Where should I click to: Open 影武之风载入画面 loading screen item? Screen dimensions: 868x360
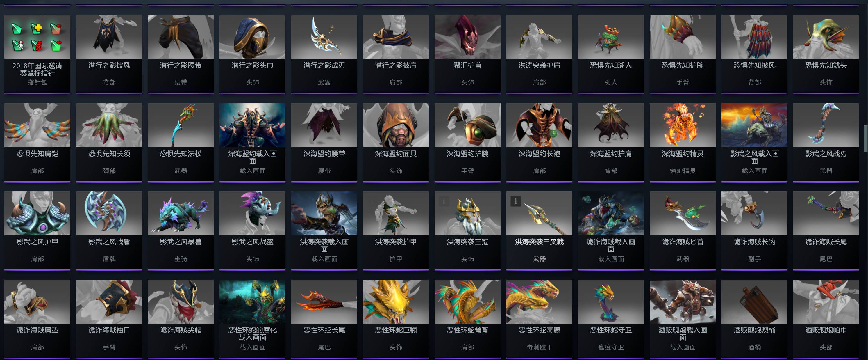coord(754,142)
